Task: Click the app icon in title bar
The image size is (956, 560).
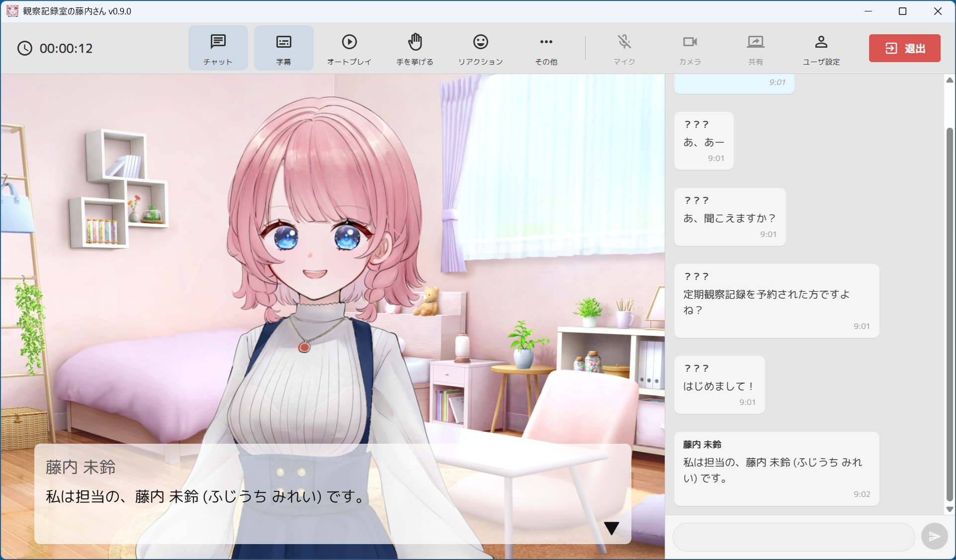Action: (12, 11)
